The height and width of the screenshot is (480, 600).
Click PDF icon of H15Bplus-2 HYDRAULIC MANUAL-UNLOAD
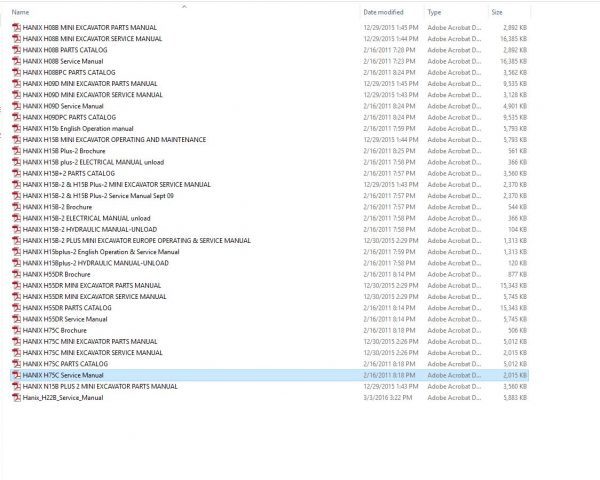(16, 263)
